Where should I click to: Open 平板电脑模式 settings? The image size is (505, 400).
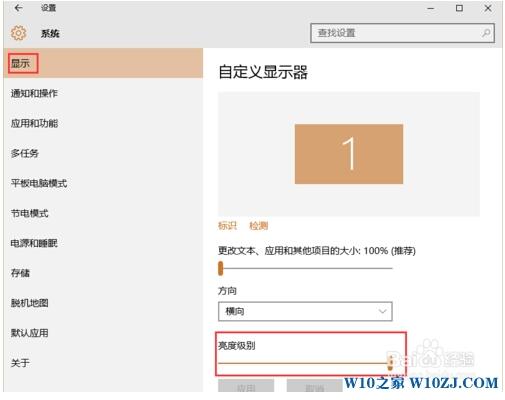pos(39,183)
